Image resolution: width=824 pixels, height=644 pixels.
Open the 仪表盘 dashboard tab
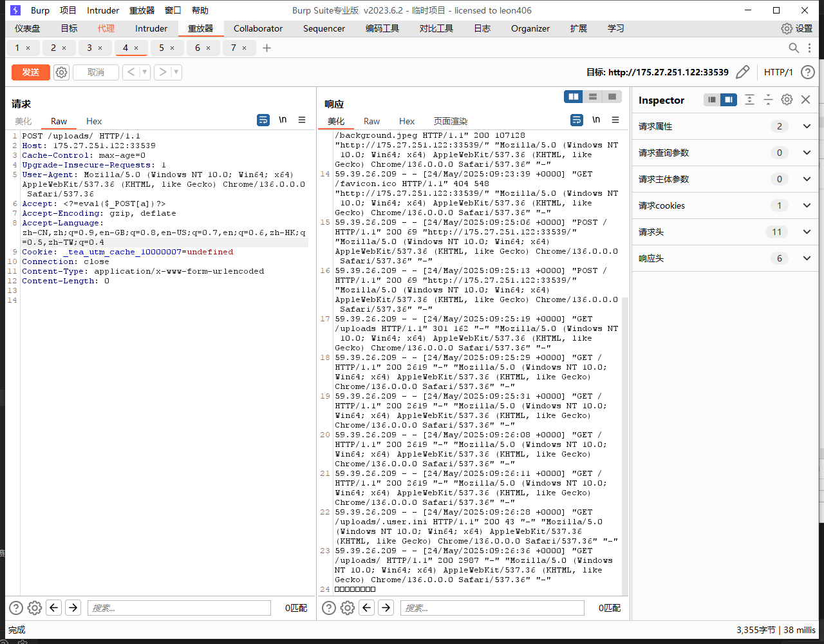click(28, 28)
